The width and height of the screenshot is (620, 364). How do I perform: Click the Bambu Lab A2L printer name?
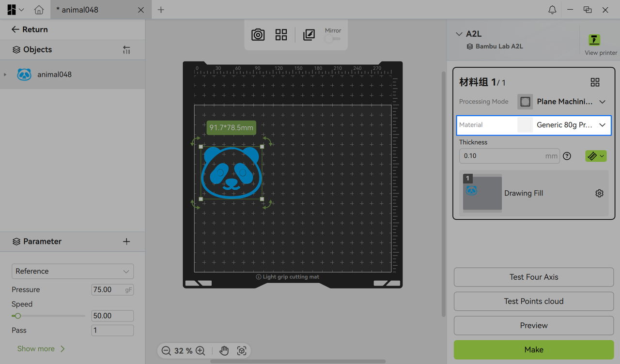[x=499, y=46]
